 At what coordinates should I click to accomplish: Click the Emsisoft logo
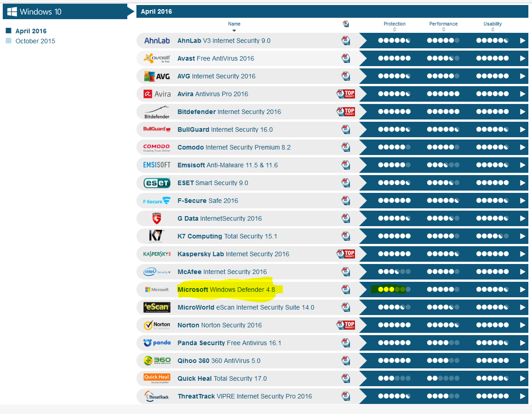point(157,165)
